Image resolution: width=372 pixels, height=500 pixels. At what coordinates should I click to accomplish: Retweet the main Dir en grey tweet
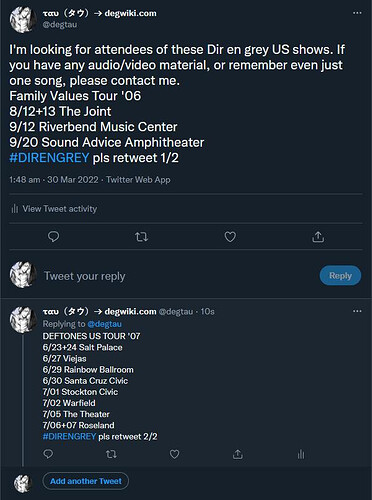pos(141,237)
